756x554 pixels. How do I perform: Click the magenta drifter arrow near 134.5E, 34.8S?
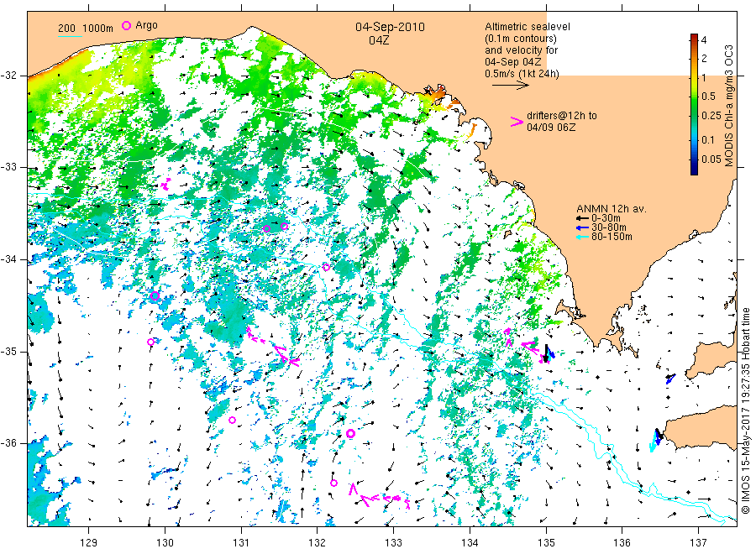coord(507,337)
